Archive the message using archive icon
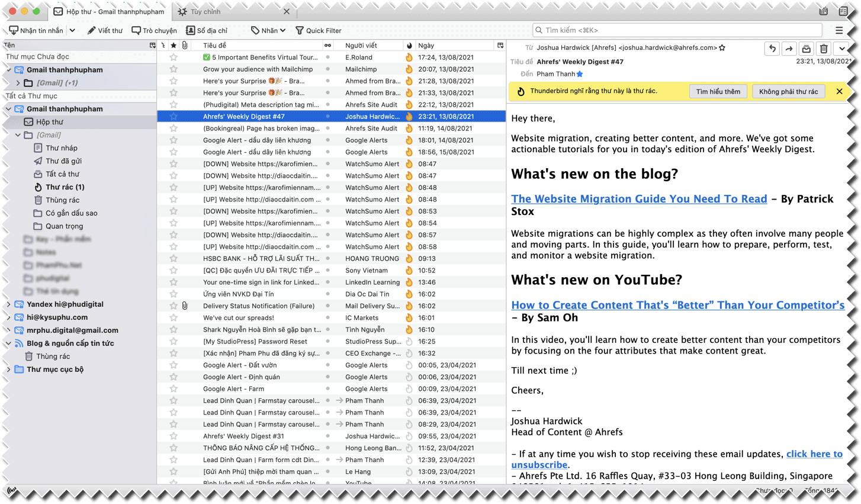The height and width of the screenshot is (504, 861). (806, 49)
